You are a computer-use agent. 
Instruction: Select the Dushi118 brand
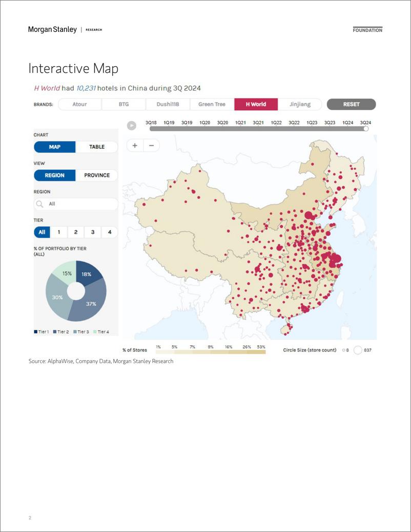point(168,104)
